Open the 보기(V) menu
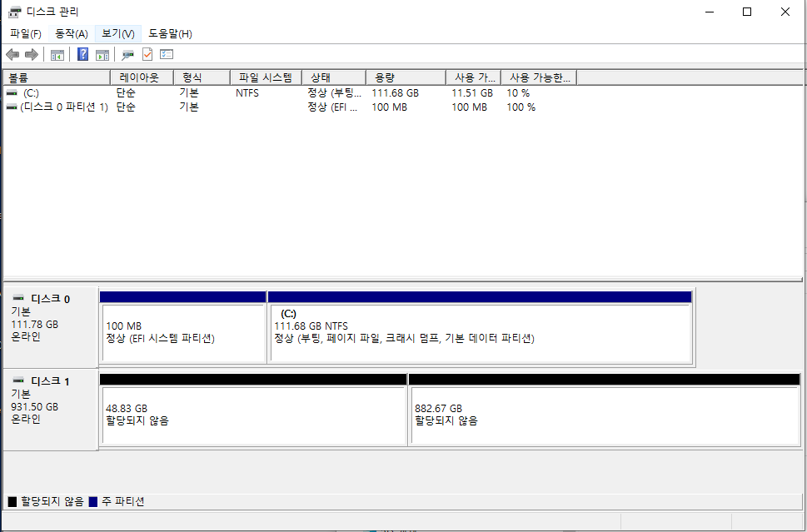The height and width of the screenshot is (532, 807). click(117, 33)
